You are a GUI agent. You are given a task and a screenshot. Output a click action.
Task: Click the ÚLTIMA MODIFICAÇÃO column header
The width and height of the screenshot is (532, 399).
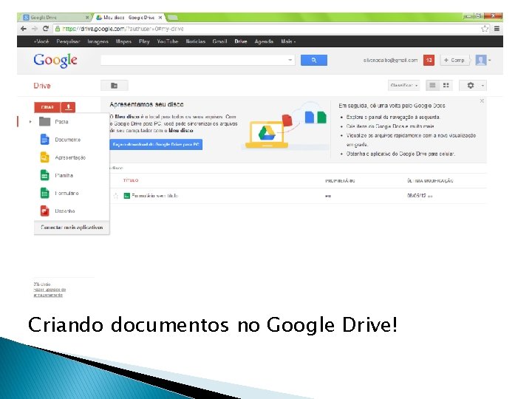point(430,180)
